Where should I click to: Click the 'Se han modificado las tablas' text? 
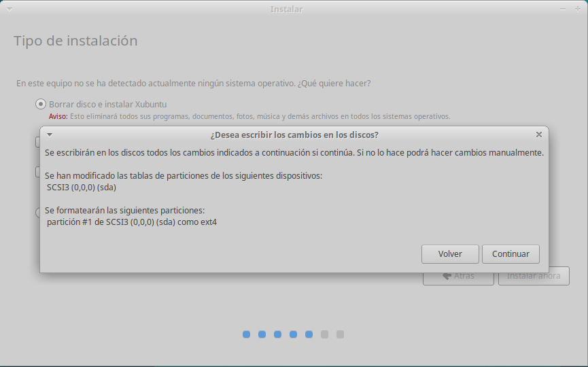coord(184,176)
